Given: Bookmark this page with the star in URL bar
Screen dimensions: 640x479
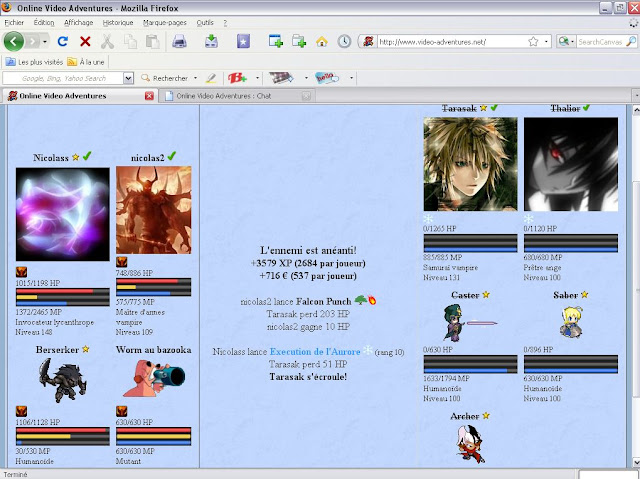Looking at the screenshot, I should click(x=533, y=42).
